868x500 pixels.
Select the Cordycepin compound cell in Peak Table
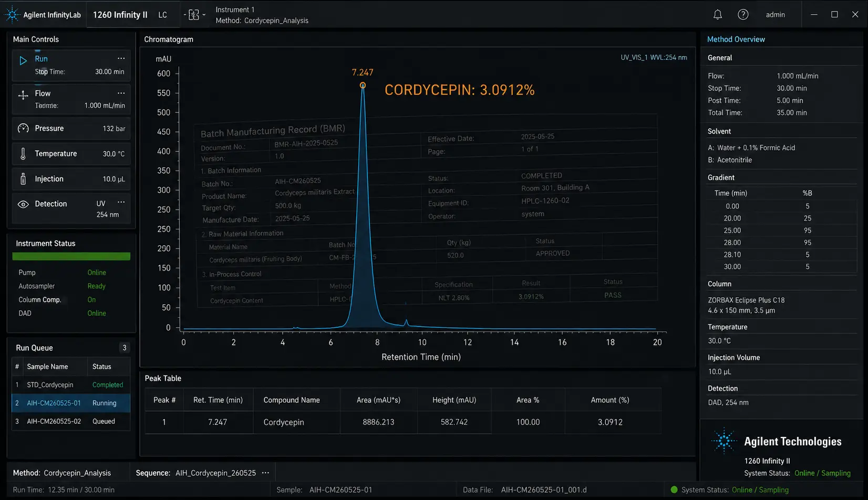pyautogui.click(x=297, y=422)
